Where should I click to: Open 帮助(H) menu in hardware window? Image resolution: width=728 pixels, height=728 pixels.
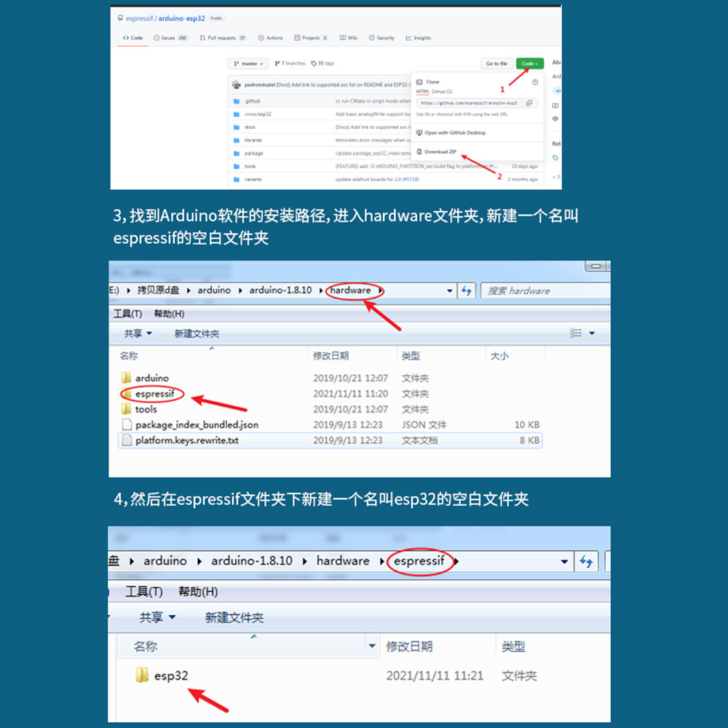pyautogui.click(x=169, y=314)
